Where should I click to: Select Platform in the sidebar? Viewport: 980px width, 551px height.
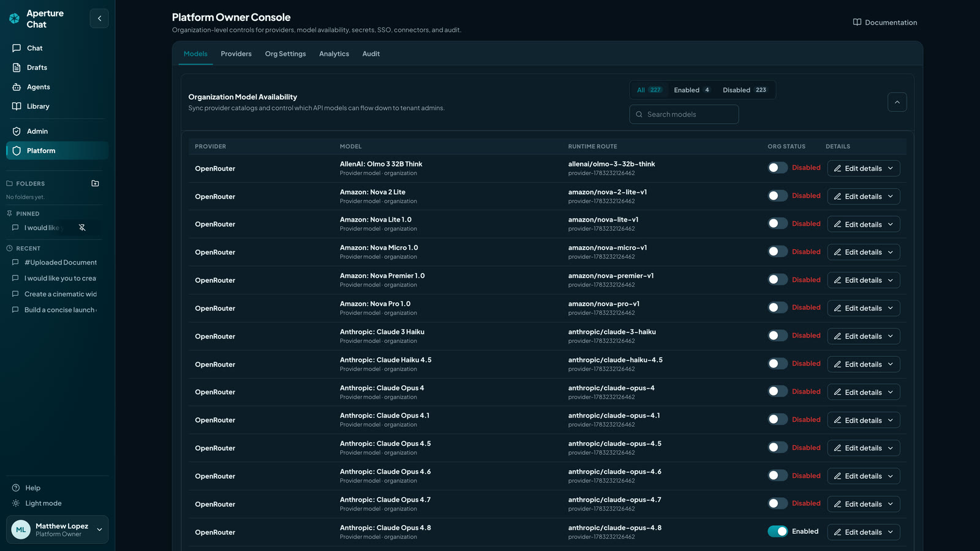tap(57, 151)
